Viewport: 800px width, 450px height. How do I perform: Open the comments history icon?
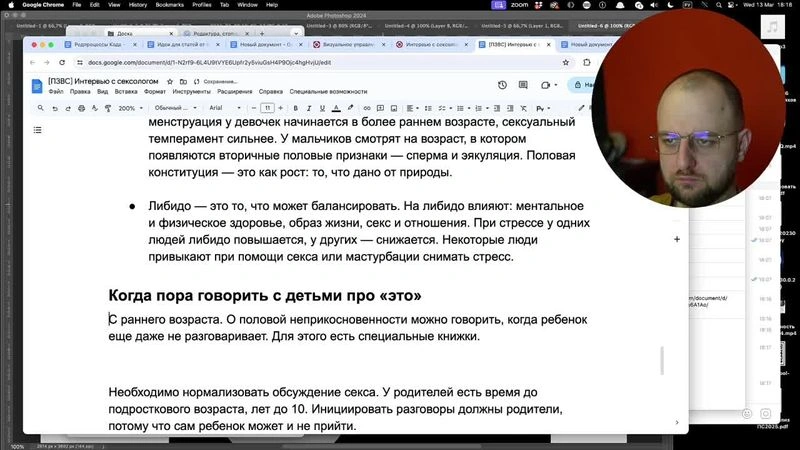click(523, 85)
